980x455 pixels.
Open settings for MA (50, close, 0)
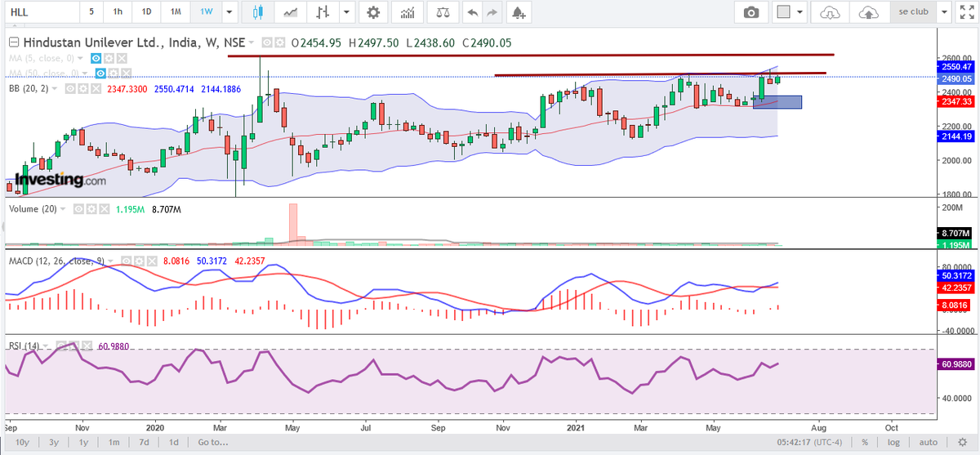pos(114,73)
